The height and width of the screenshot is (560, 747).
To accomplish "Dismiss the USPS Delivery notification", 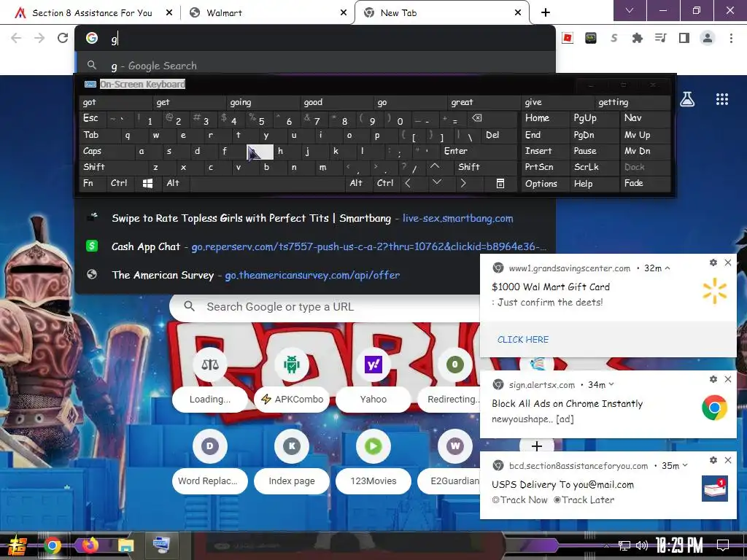I will pos(728,460).
